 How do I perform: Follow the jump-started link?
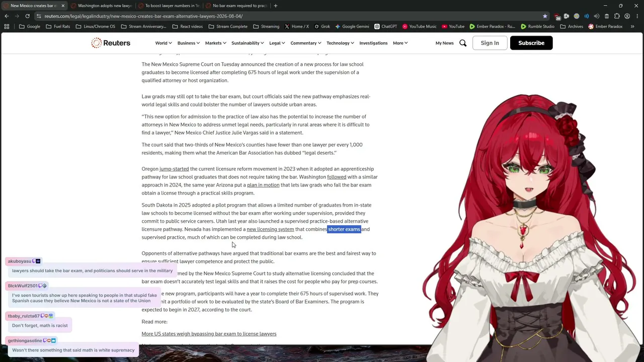(174, 169)
